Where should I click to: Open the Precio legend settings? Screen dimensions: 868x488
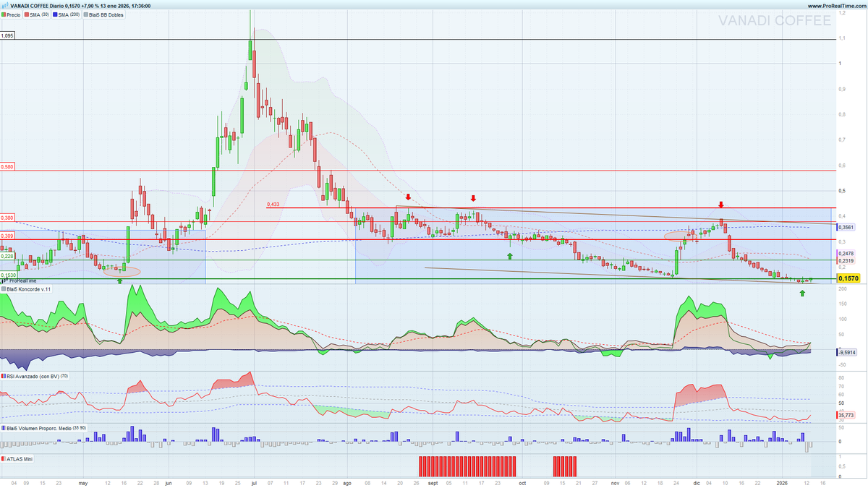pos(12,14)
